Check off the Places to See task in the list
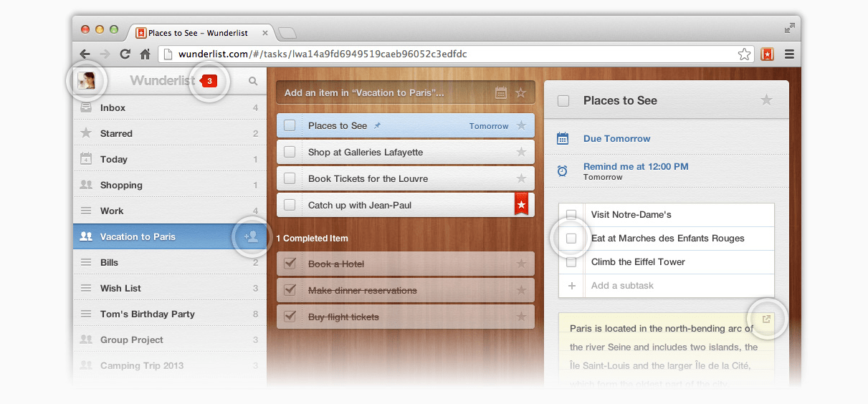Viewport: 868px width, 404px height. (x=290, y=125)
